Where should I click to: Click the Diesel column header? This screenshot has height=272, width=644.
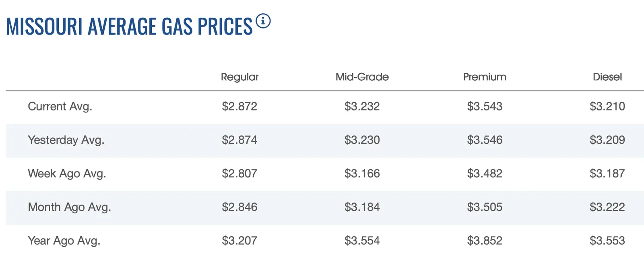coord(607,77)
